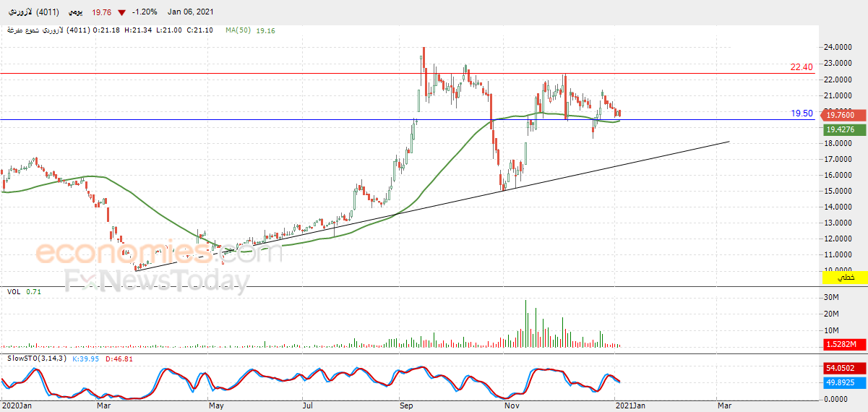Click the 19.50 support level label
868x412 pixels.
[x=802, y=113]
